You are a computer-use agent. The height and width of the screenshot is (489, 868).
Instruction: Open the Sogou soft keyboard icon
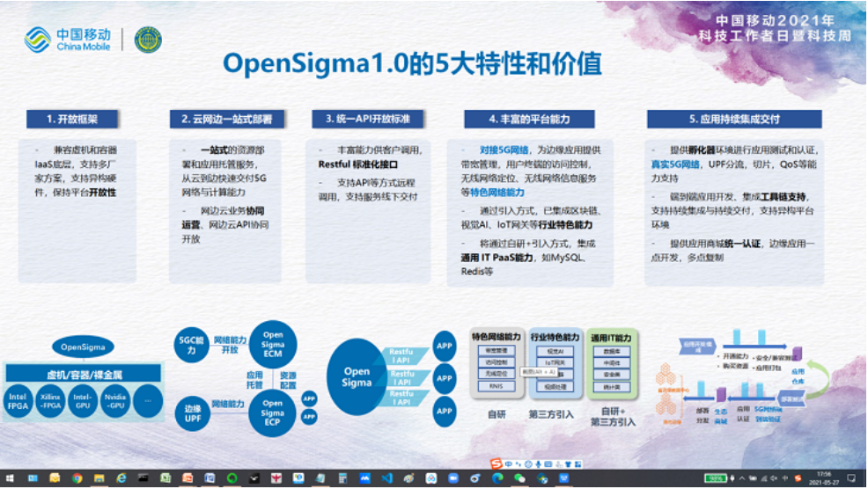[x=548, y=464]
